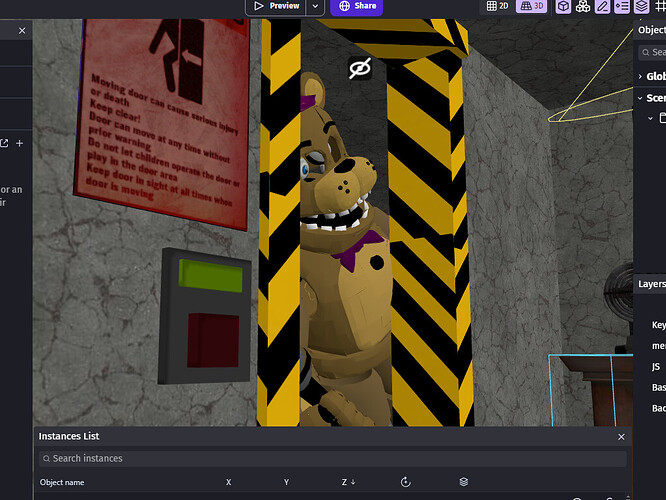Toggle the Layers panel stack icon
This screenshot has width=666, height=500.
click(x=641, y=6)
